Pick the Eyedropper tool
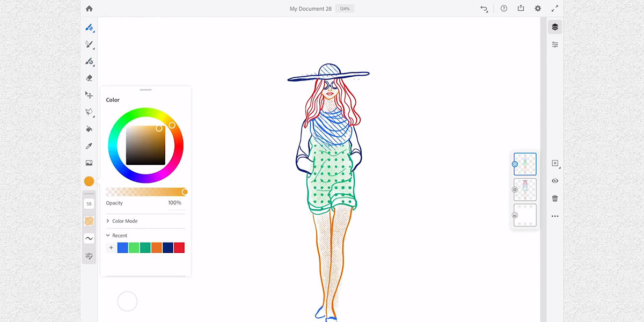Screen dimensions: 644x322 click(x=89, y=146)
